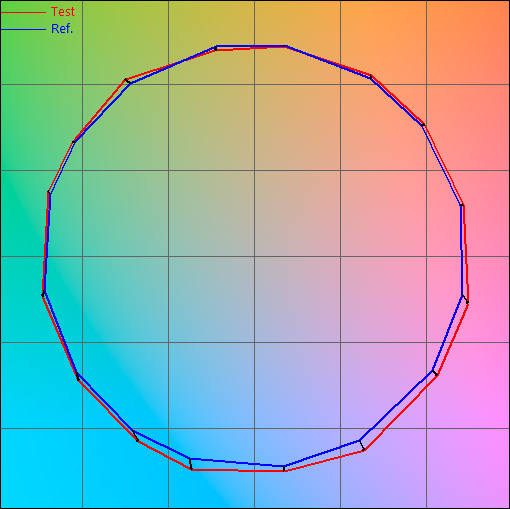The height and width of the screenshot is (509, 510).
Task: Click the red "Test" legend label
Action: point(63,12)
